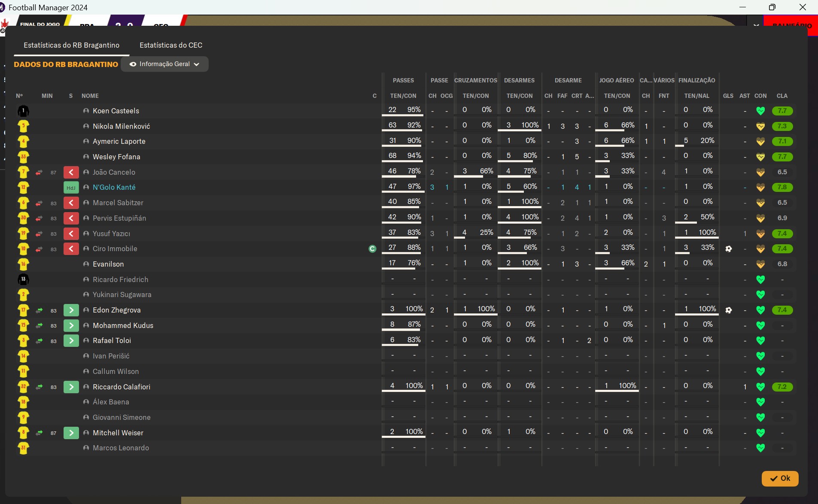Click João Cancelo 6.5 rating
Screen dimensions: 818x504
tap(782, 172)
